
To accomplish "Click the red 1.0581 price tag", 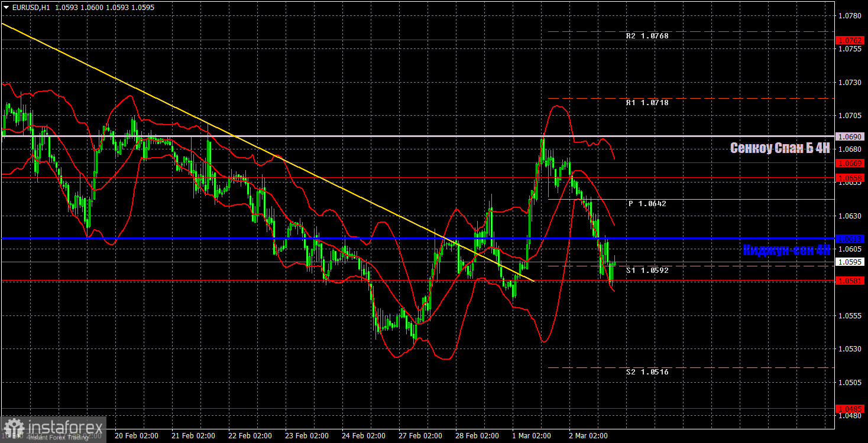I will [x=850, y=281].
